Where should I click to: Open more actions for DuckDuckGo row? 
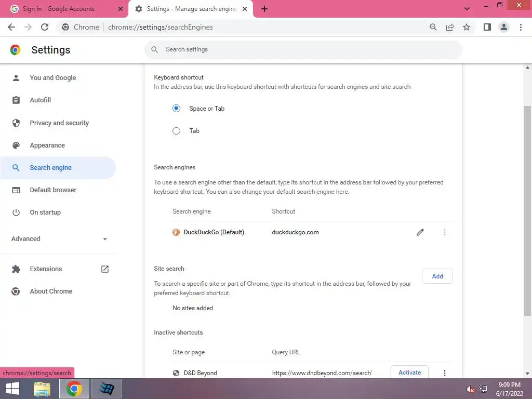[x=445, y=232]
